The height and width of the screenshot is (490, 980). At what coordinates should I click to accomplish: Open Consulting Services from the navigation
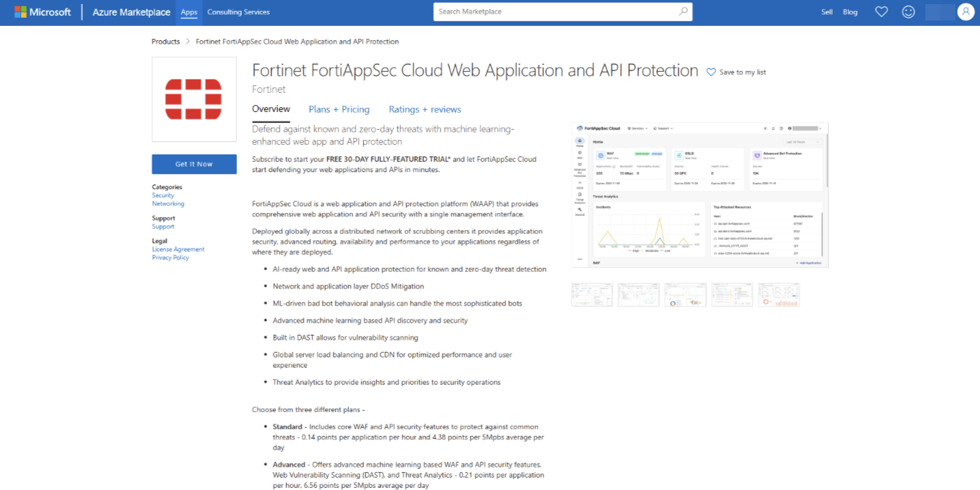(x=238, y=12)
